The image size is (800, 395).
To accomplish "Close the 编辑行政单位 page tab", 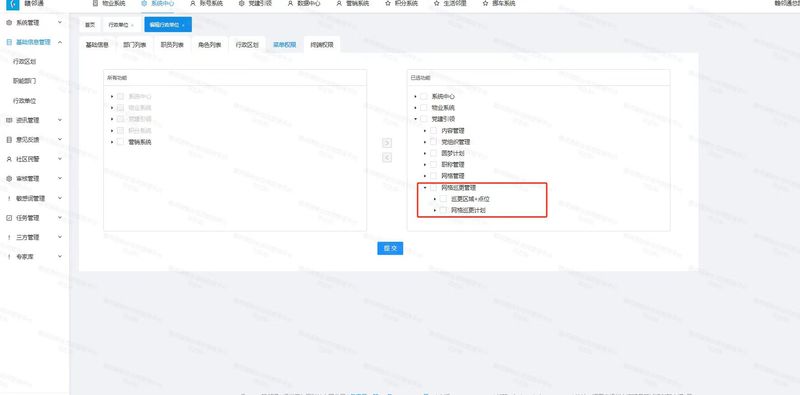I will coord(183,25).
